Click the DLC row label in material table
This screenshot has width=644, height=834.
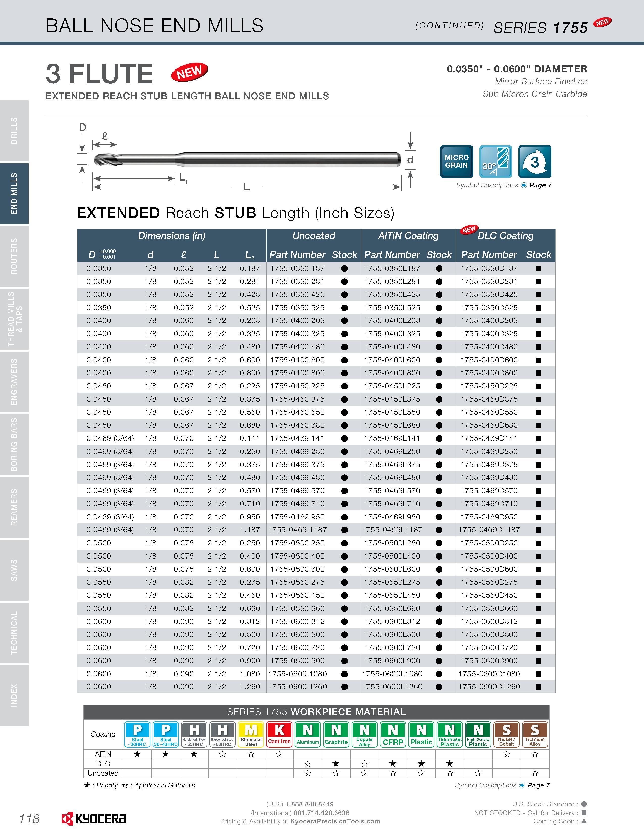pos(103,763)
